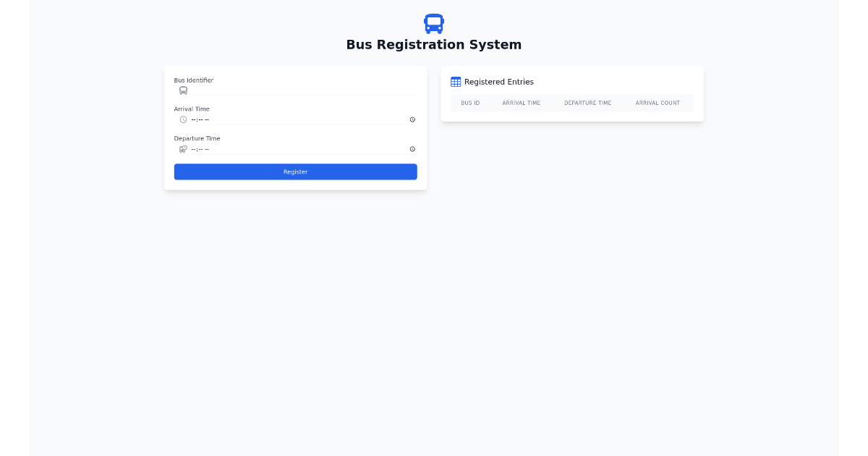The image size is (868, 456).
Task: Open the Arrival Time picker via its right-side clock icon
Action: [x=412, y=119]
